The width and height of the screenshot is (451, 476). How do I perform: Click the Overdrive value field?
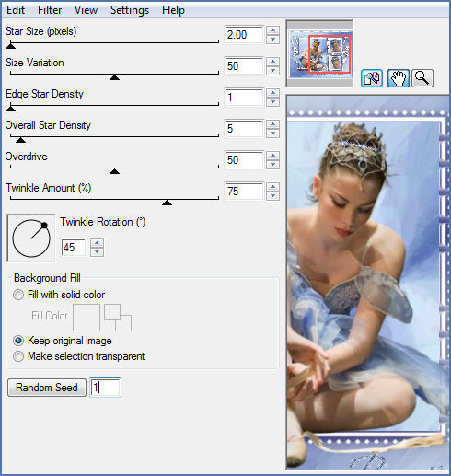(244, 160)
